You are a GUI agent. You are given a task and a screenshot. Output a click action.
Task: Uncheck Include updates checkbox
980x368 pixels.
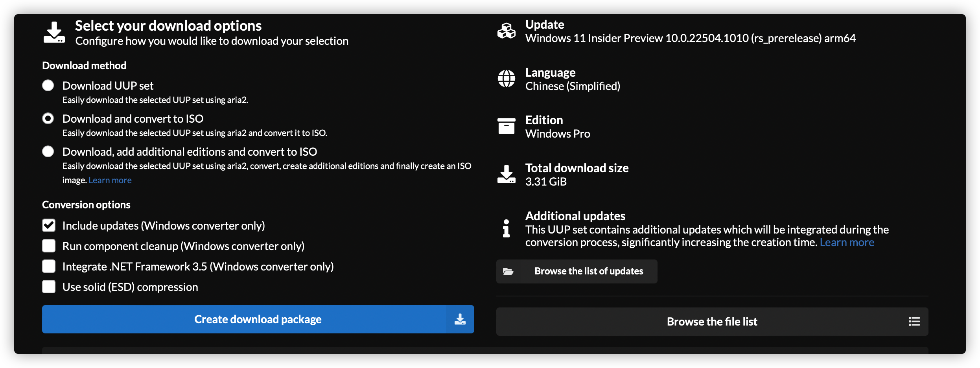click(49, 226)
